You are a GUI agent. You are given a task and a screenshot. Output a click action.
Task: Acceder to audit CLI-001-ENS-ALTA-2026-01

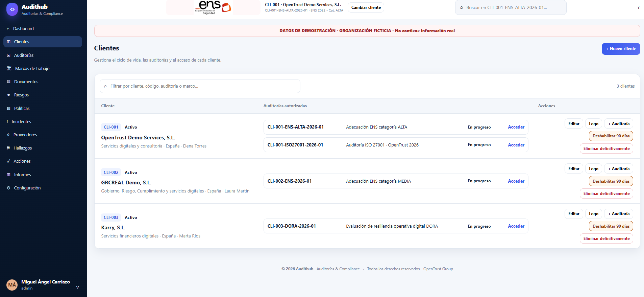516,127
